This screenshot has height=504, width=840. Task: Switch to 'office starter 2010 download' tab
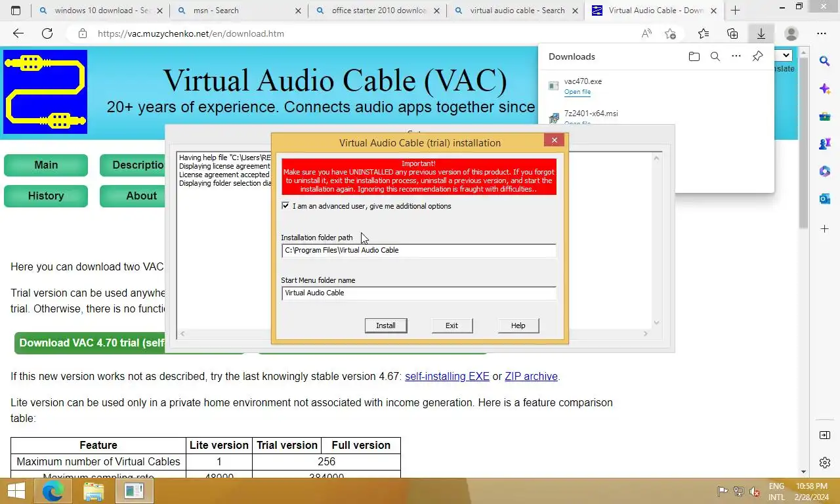click(x=379, y=10)
